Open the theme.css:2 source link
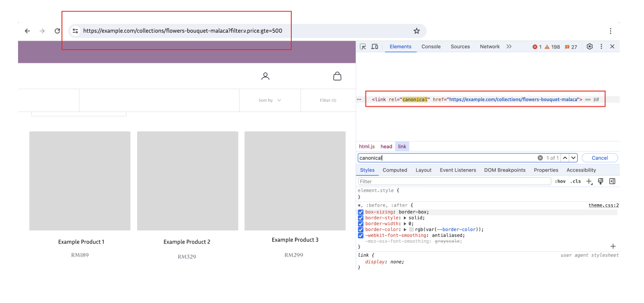The width and height of the screenshot is (644, 303). (604, 206)
